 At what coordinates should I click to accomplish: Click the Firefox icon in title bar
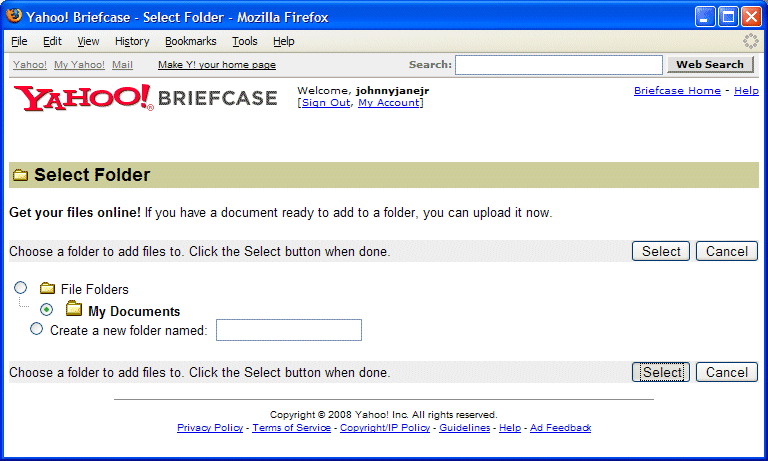point(14,17)
